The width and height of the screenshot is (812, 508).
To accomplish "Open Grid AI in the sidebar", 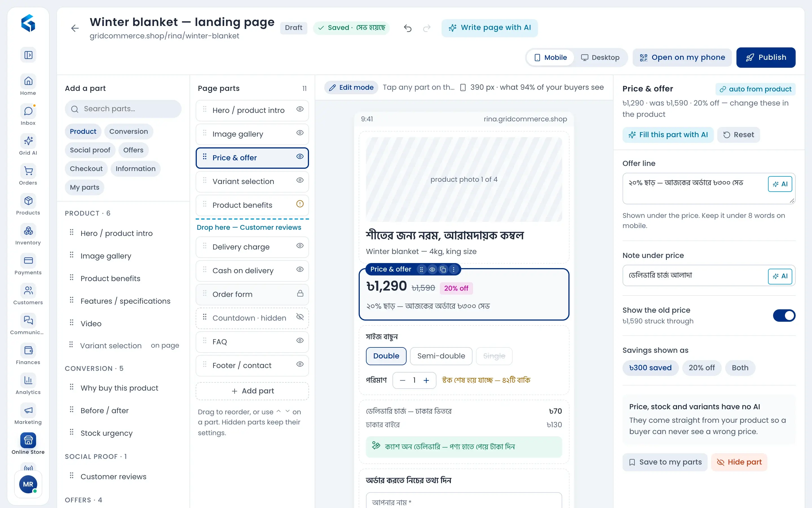I will pyautogui.click(x=28, y=145).
